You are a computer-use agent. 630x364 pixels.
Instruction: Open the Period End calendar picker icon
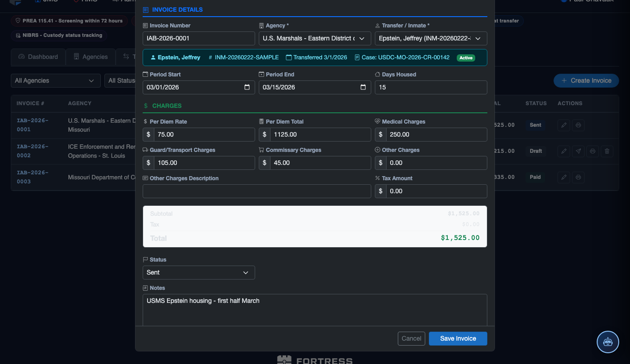coord(363,87)
